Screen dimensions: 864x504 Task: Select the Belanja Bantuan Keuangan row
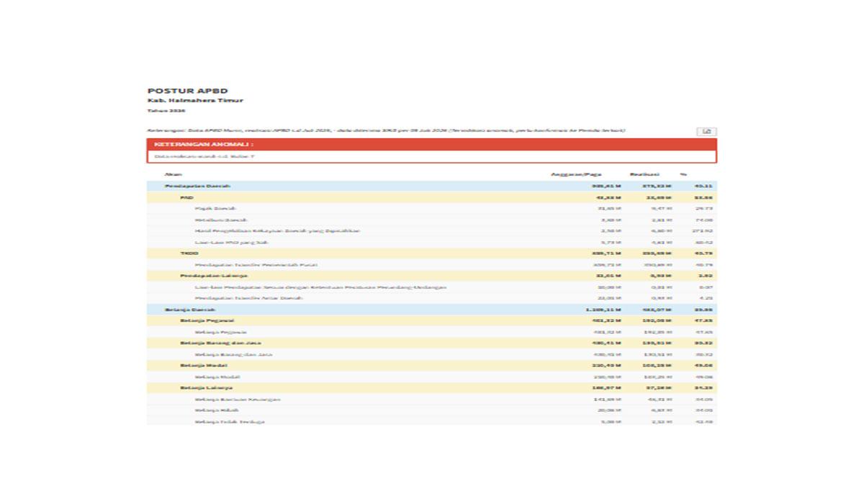point(431,400)
